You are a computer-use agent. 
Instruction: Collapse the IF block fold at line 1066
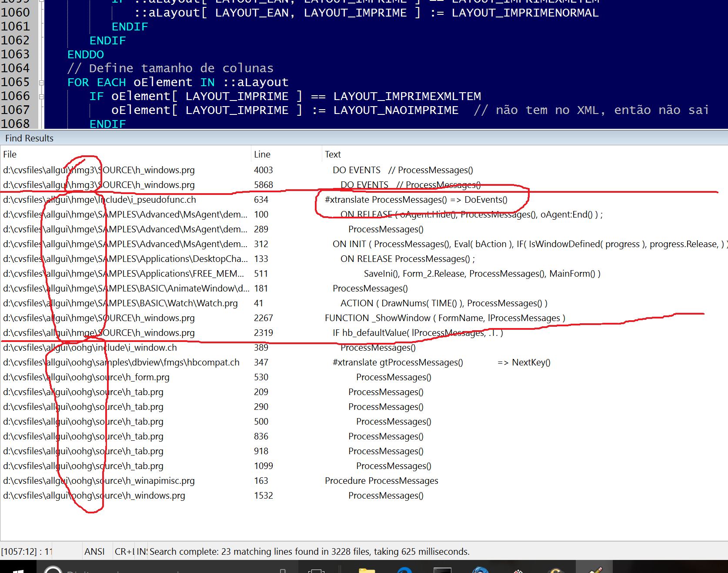tap(41, 97)
